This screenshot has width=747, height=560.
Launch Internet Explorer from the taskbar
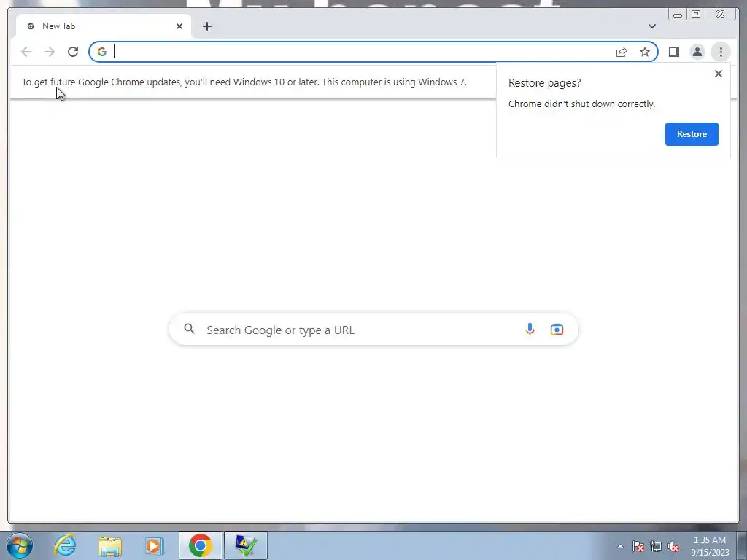[65, 545]
